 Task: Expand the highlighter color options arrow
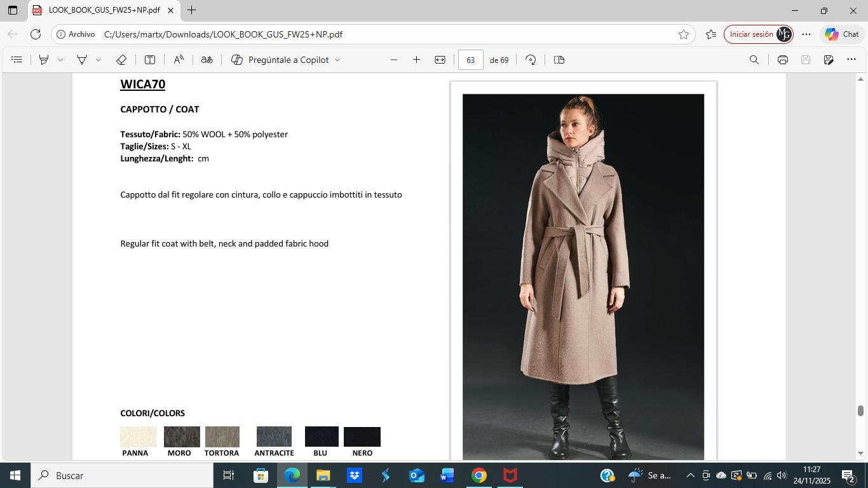click(x=60, y=60)
